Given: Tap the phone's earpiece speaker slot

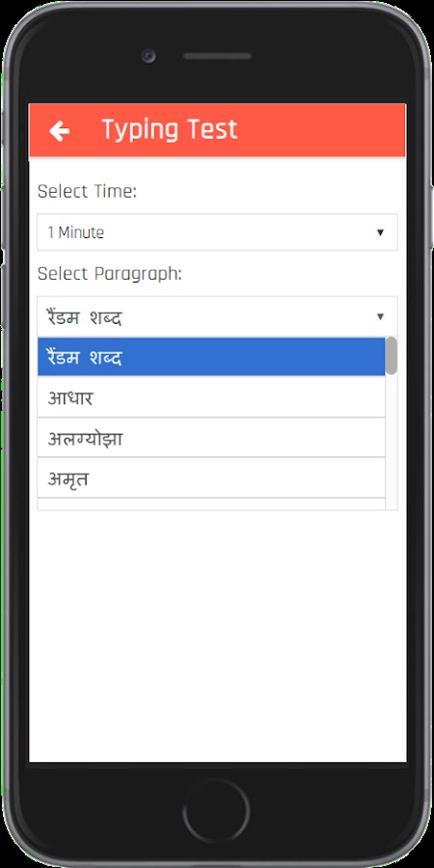Looking at the screenshot, I should point(218,57).
